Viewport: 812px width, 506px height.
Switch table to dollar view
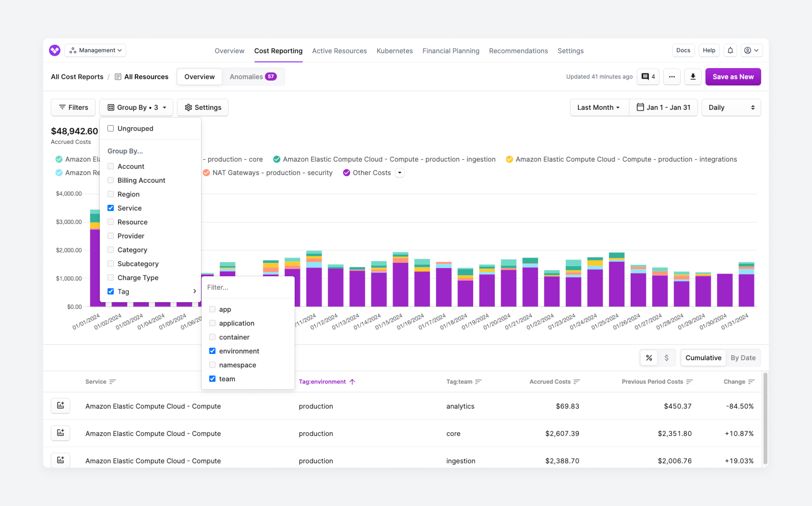[x=666, y=358]
